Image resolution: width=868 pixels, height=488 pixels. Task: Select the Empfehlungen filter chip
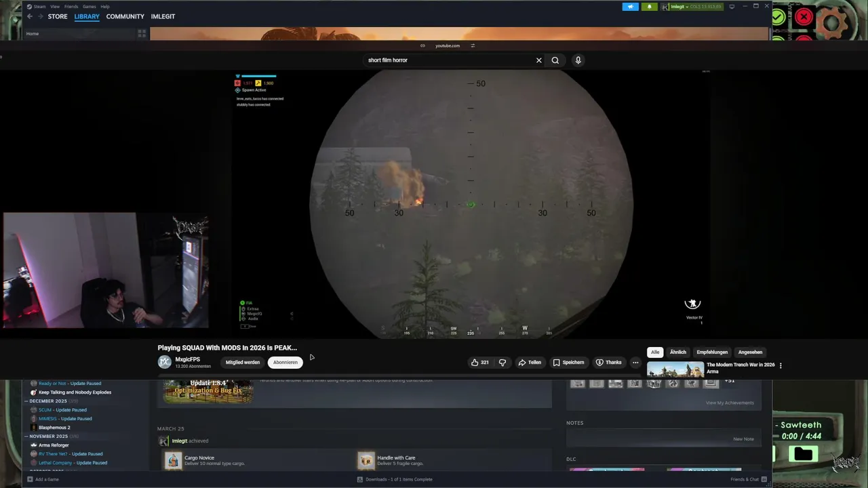(712, 352)
